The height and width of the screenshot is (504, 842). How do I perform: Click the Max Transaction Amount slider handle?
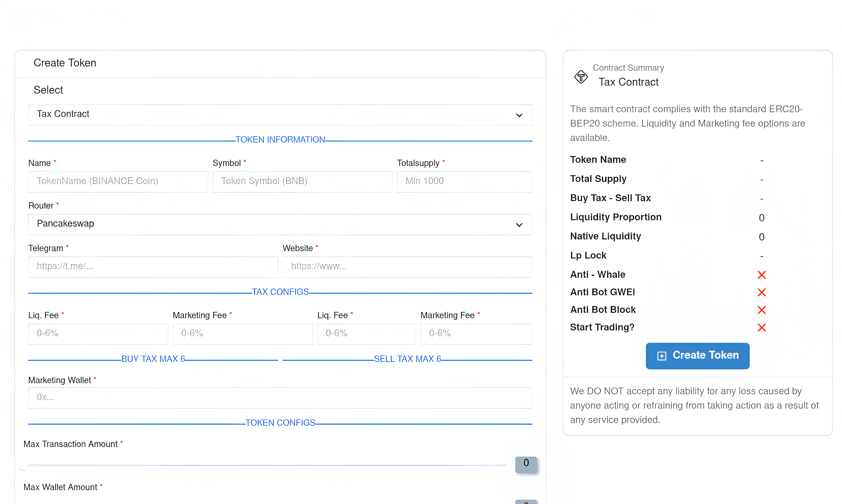pos(23,466)
